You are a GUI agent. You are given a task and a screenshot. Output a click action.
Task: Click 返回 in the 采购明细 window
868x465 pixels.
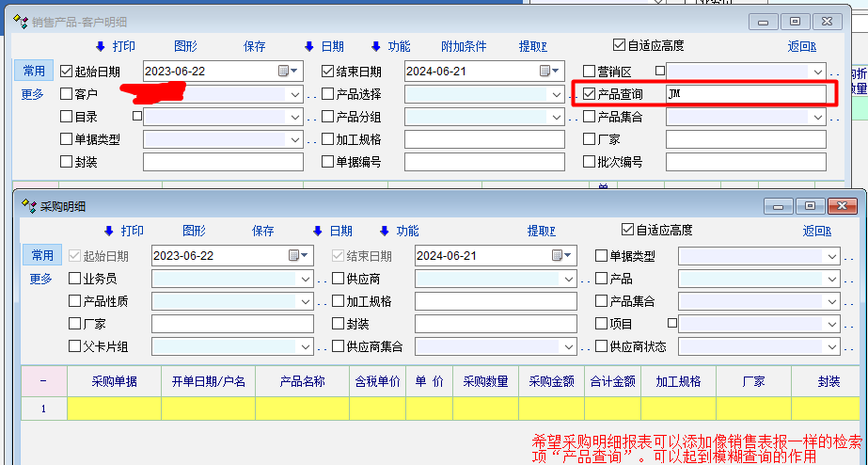(815, 232)
